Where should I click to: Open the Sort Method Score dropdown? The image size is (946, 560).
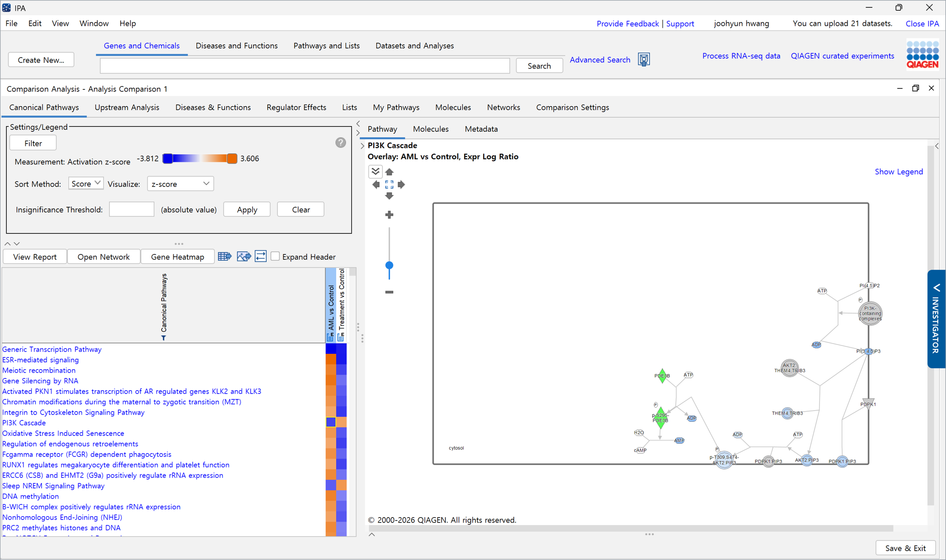(x=86, y=183)
